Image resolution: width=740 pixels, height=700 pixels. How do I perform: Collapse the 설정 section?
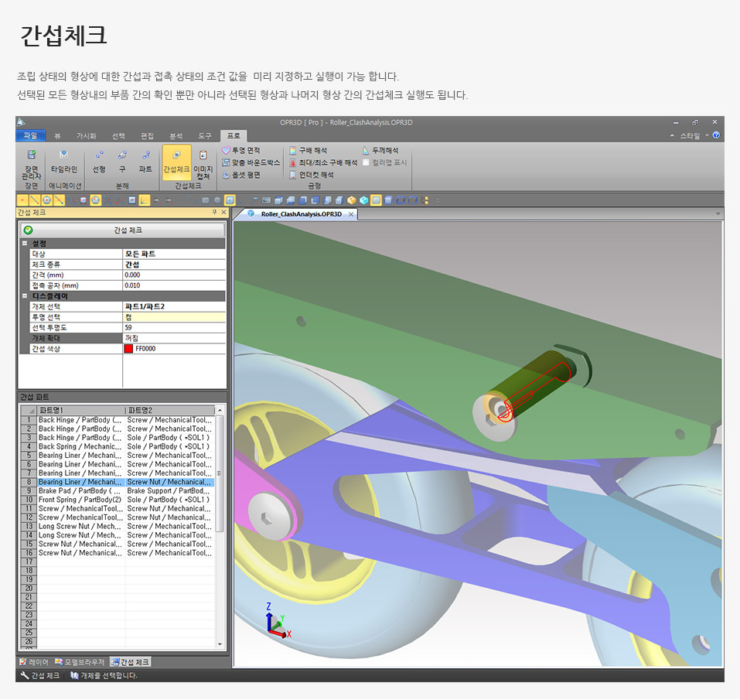(25, 243)
